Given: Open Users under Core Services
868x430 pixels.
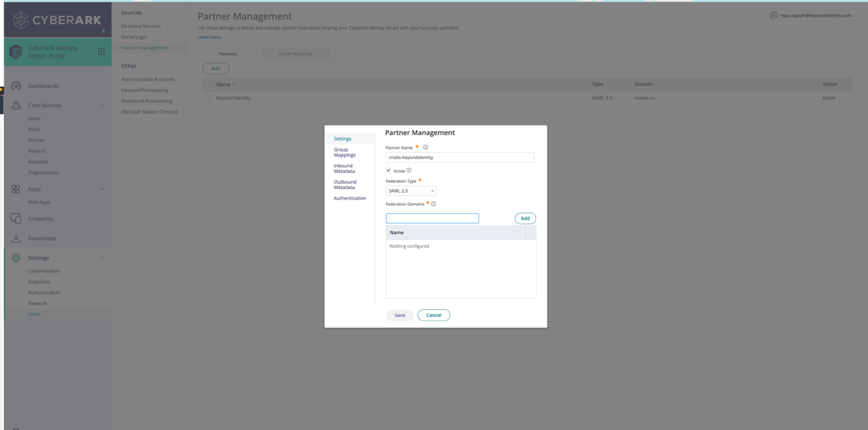Looking at the screenshot, I should [x=34, y=118].
